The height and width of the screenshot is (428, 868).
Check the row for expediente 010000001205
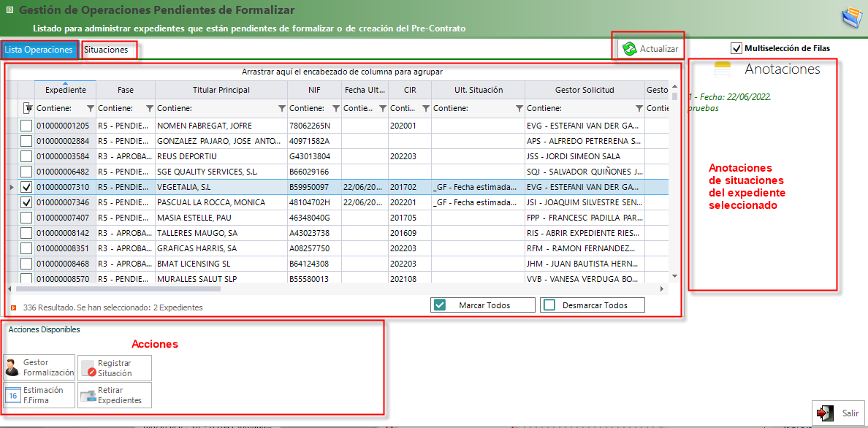[26, 126]
